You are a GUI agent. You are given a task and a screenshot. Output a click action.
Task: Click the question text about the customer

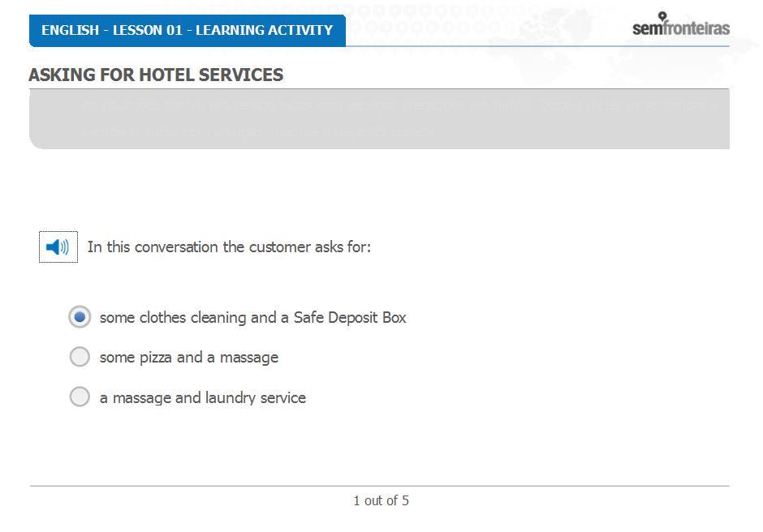tap(229, 247)
